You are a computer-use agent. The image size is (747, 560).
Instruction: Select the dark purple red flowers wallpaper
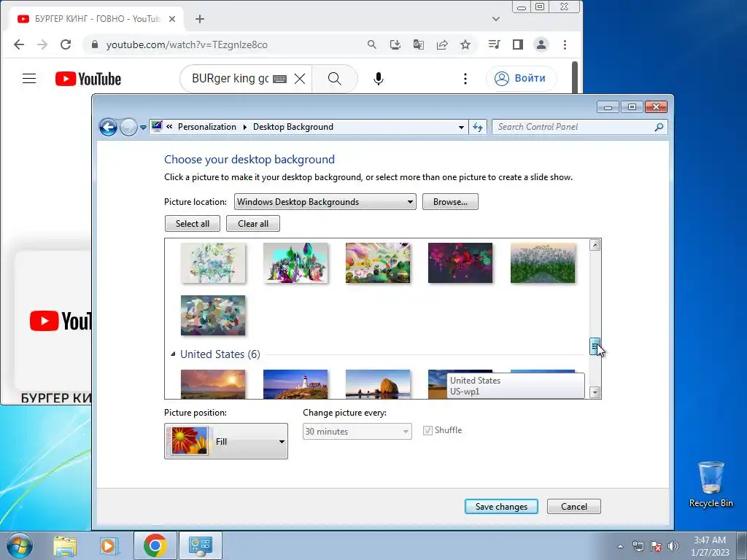click(x=460, y=262)
